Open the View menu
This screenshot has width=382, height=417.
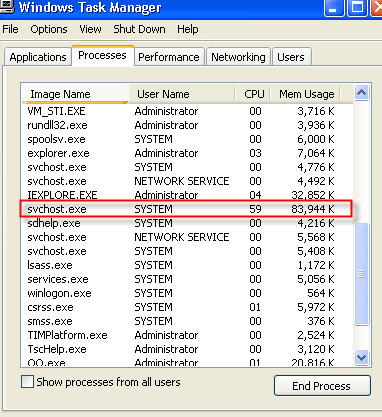click(90, 29)
